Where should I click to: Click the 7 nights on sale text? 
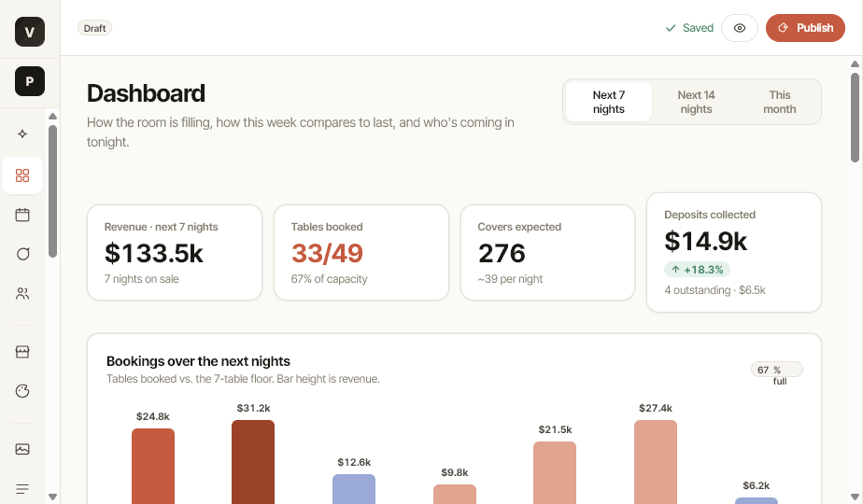(141, 279)
